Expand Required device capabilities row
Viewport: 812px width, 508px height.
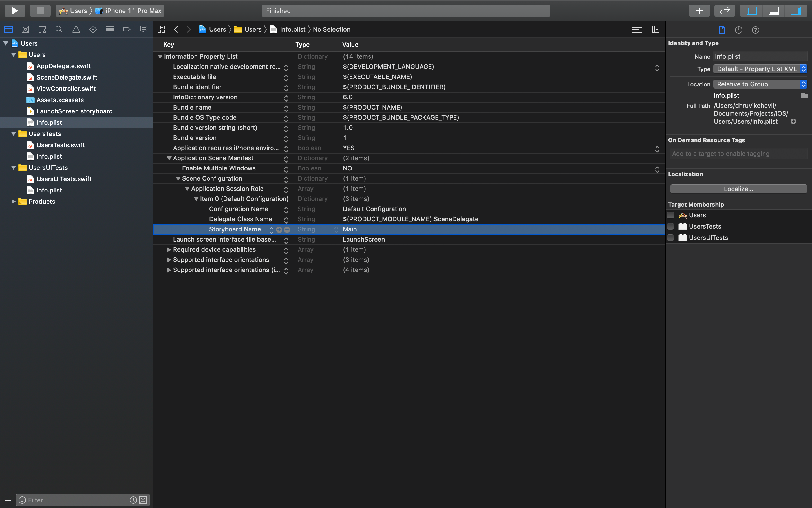click(169, 250)
